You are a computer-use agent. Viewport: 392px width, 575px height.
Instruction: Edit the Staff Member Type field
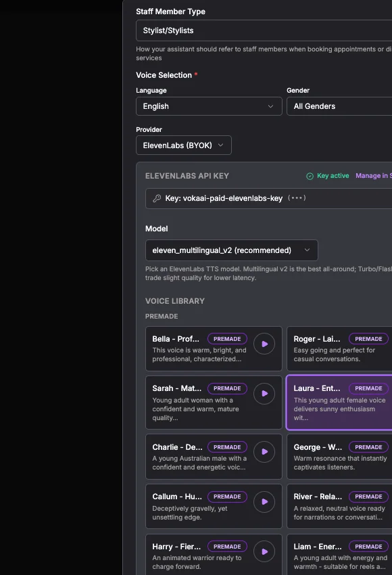point(264,30)
